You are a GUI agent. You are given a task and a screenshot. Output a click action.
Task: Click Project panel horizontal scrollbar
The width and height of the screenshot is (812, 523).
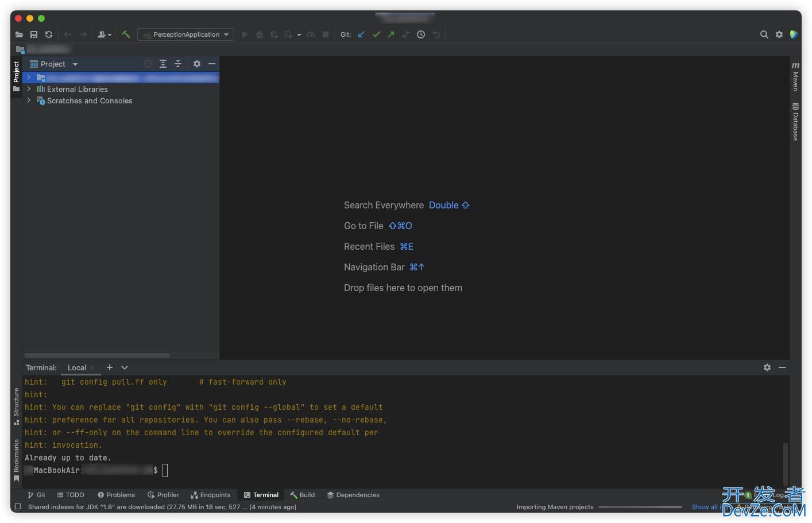pyautogui.click(x=97, y=355)
